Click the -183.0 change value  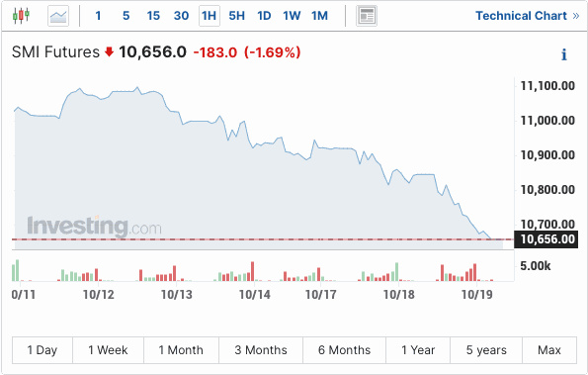click(215, 52)
